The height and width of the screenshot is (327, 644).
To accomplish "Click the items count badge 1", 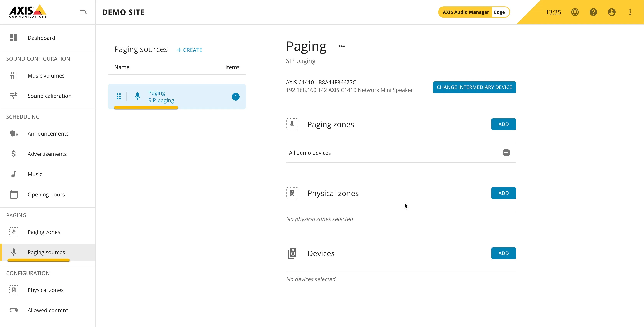I will point(236,96).
